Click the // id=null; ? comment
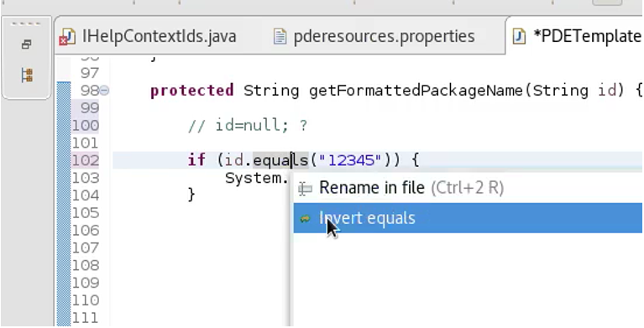The height and width of the screenshot is (328, 644). tap(248, 125)
